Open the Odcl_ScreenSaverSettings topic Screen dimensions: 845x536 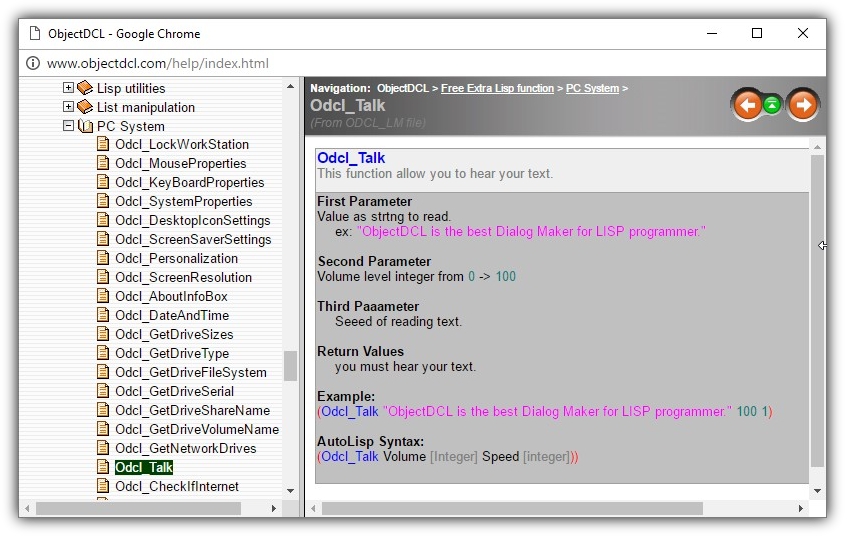click(x=193, y=239)
